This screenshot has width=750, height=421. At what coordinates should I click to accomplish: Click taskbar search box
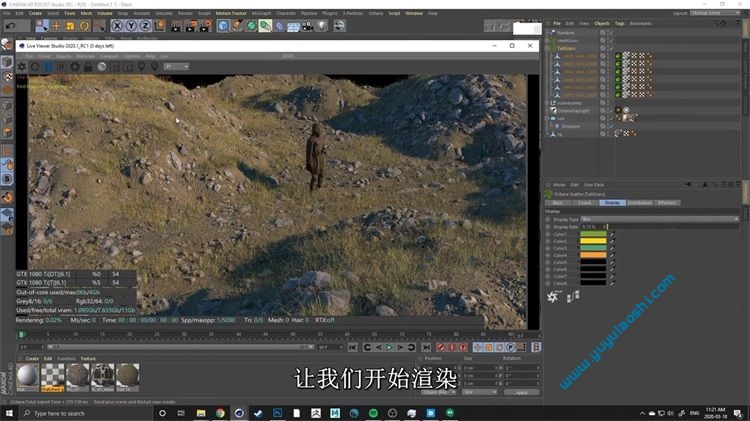point(86,413)
